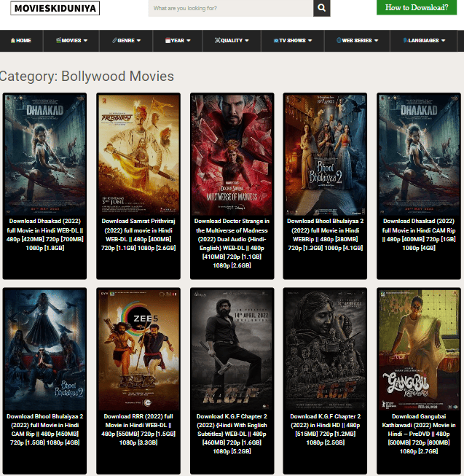
Task: Expand the Languages dropdown arrow
Action: [x=443, y=40]
